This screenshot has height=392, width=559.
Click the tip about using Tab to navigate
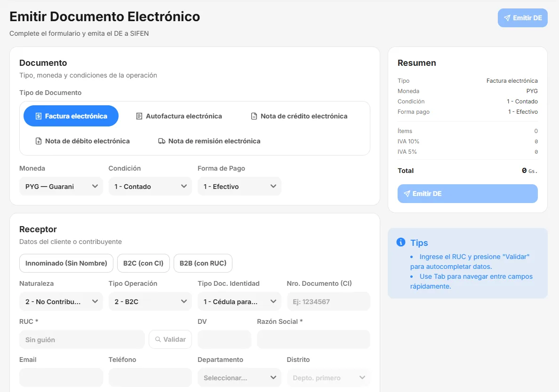point(471,281)
